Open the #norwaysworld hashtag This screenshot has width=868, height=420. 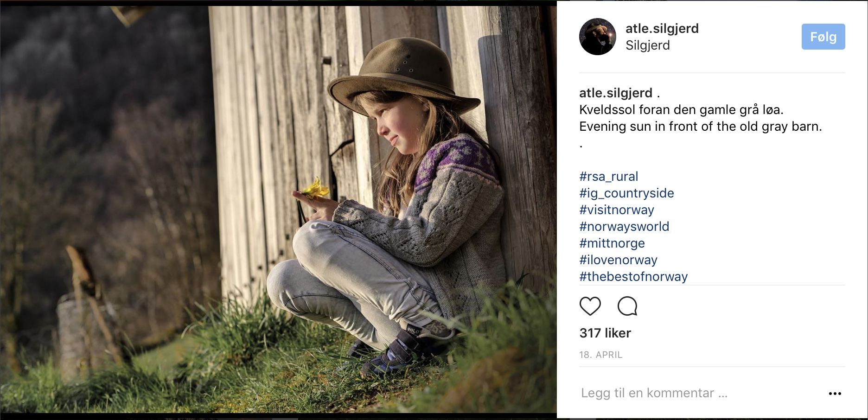624,227
